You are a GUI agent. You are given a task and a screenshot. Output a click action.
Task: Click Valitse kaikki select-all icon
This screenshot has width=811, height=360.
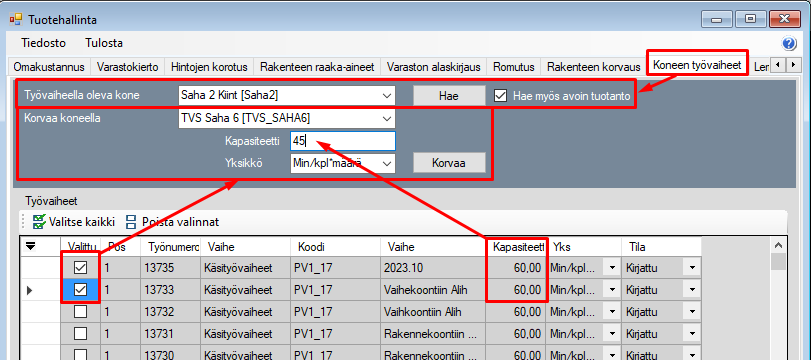tap(39, 222)
